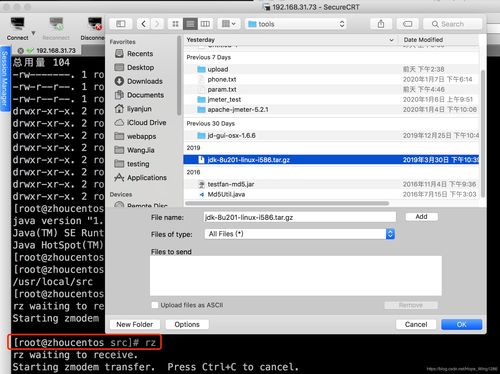
Task: Click the Share icon
Action: 381,24
